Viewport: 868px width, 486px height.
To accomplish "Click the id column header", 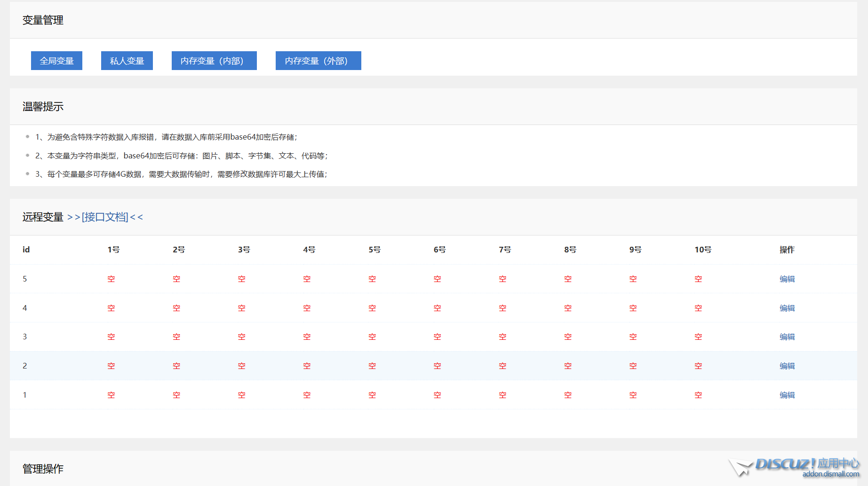I will coord(26,250).
